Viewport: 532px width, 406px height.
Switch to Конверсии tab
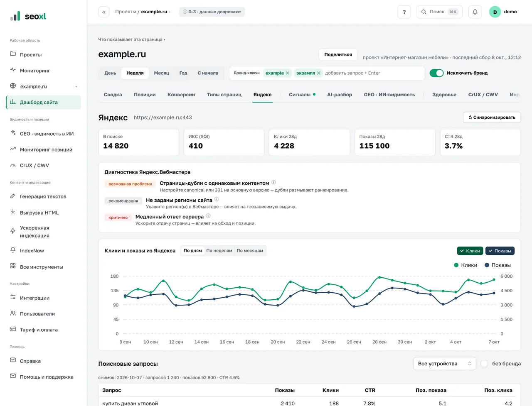[181, 95]
